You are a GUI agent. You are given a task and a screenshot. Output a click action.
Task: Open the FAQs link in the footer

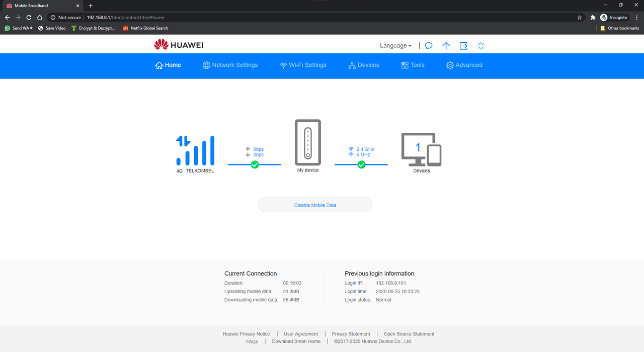point(252,341)
